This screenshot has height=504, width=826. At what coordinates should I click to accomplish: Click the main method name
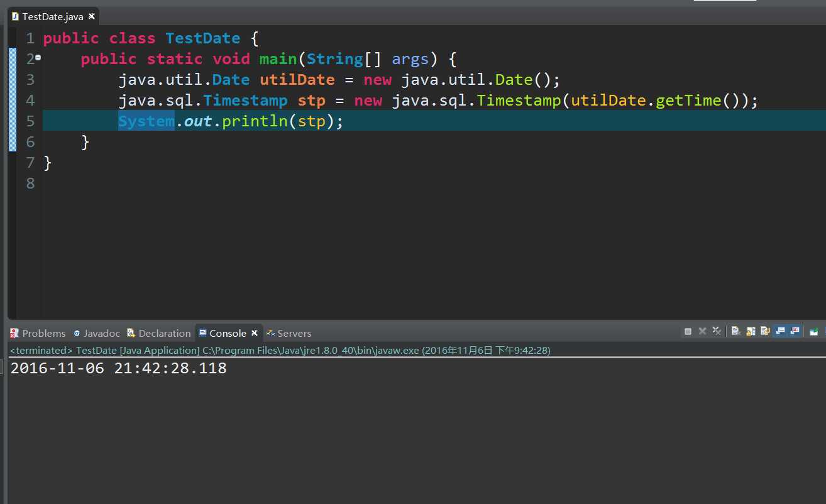[278, 59]
